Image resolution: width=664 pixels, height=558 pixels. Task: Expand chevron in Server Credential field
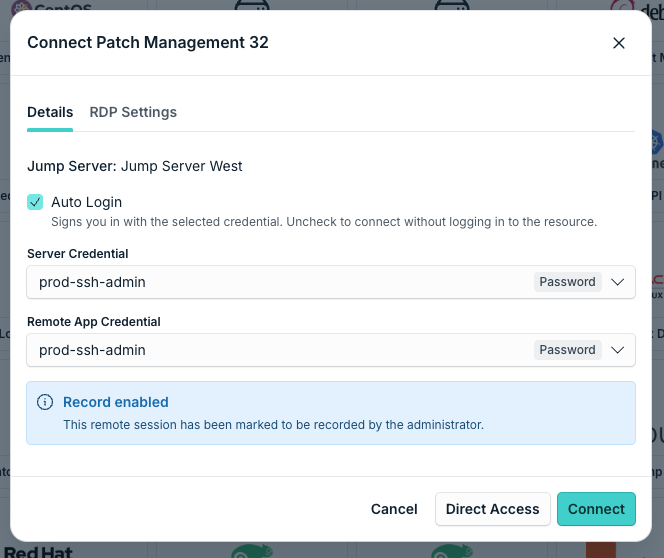[x=617, y=282]
